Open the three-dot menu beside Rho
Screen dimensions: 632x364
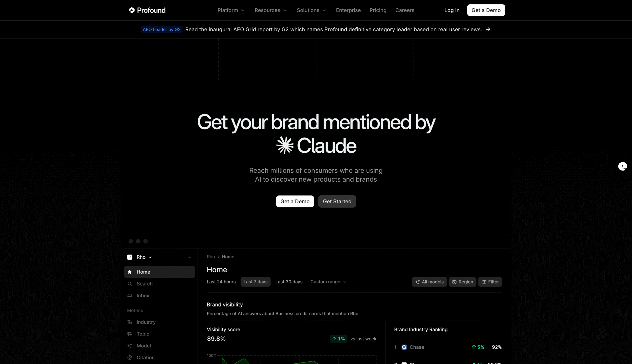189,257
